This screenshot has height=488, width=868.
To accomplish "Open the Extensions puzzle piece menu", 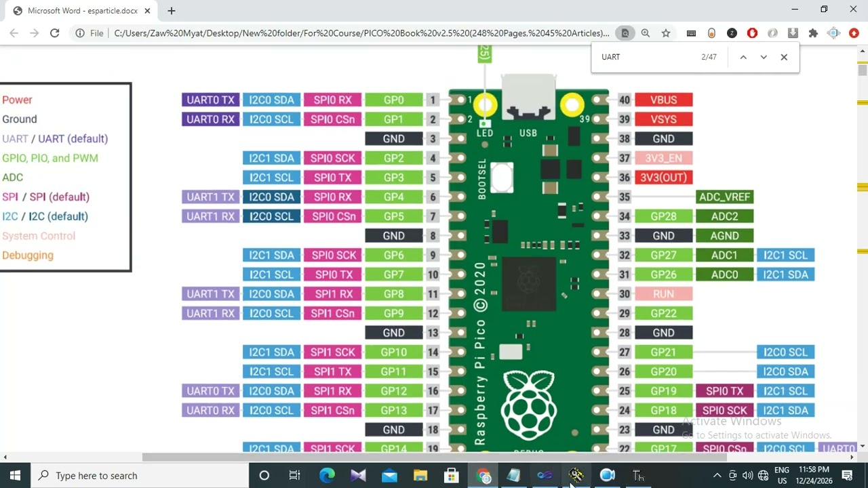I will click(813, 33).
